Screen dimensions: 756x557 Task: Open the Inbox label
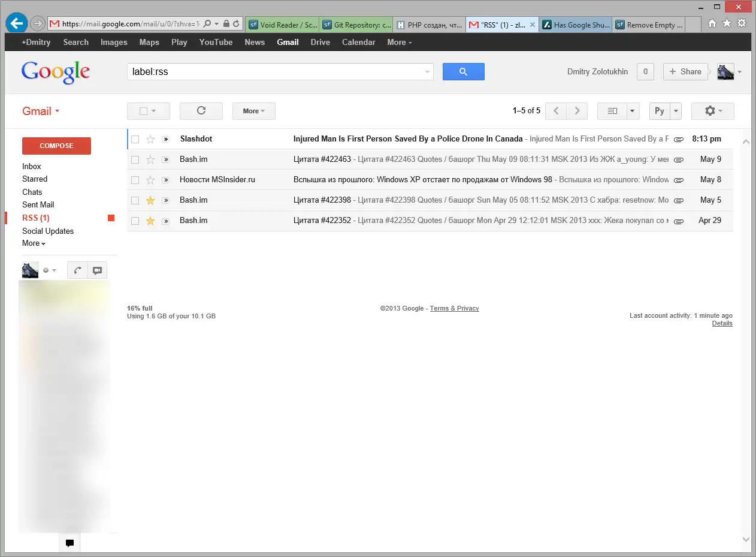point(32,166)
